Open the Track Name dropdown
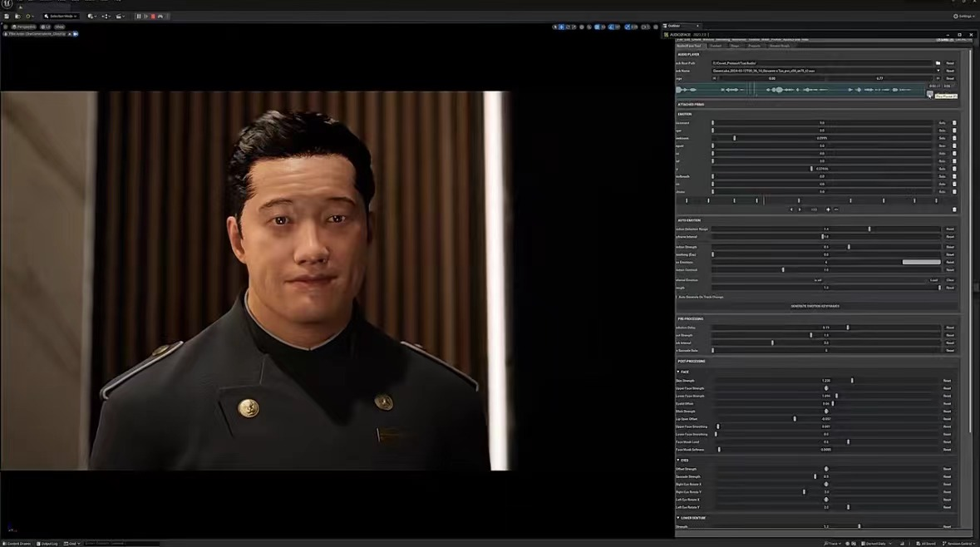Image resolution: width=980 pixels, height=547 pixels. click(x=938, y=71)
